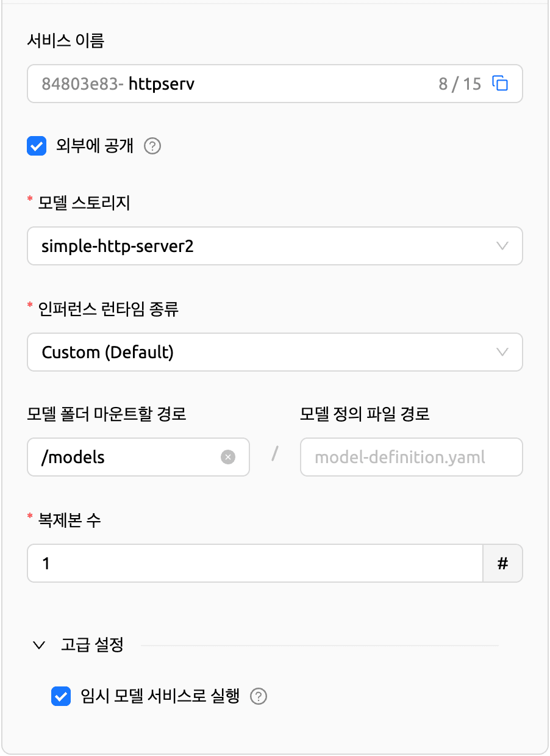Image resolution: width=550 pixels, height=756 pixels.
Task: Open the Custom (Default) runtime dropdown
Action: (274, 352)
